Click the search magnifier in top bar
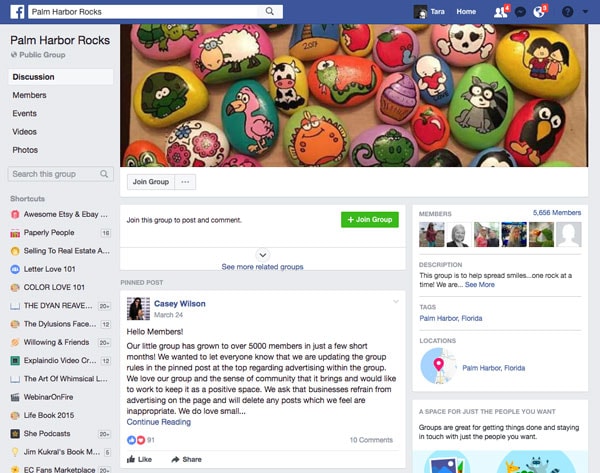Viewport: 600px width, 473px height. pyautogui.click(x=270, y=11)
